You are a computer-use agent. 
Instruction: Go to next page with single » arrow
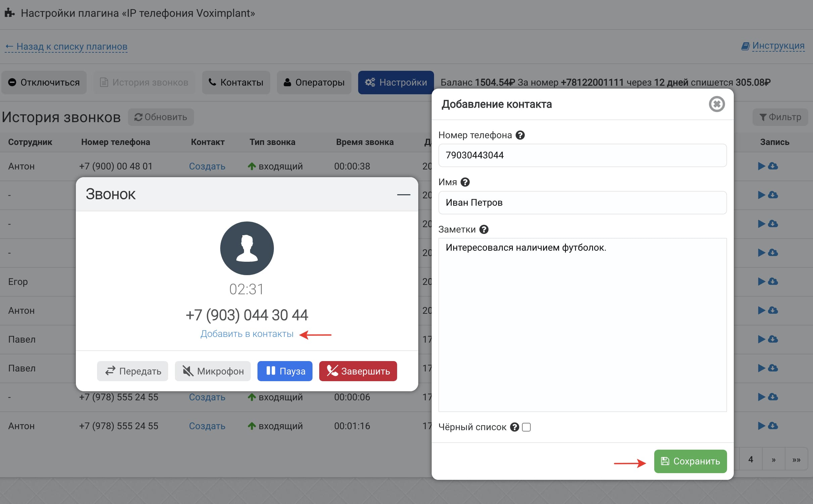(x=773, y=459)
